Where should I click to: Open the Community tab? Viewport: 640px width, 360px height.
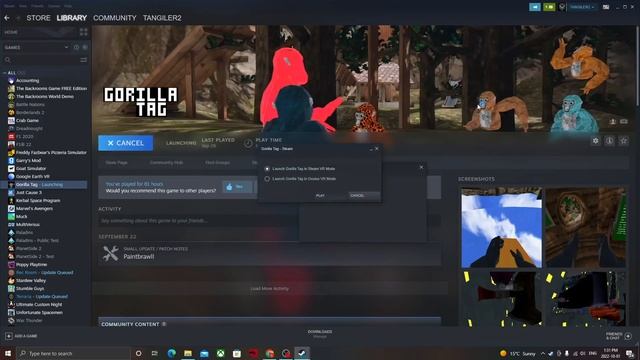coord(115,18)
